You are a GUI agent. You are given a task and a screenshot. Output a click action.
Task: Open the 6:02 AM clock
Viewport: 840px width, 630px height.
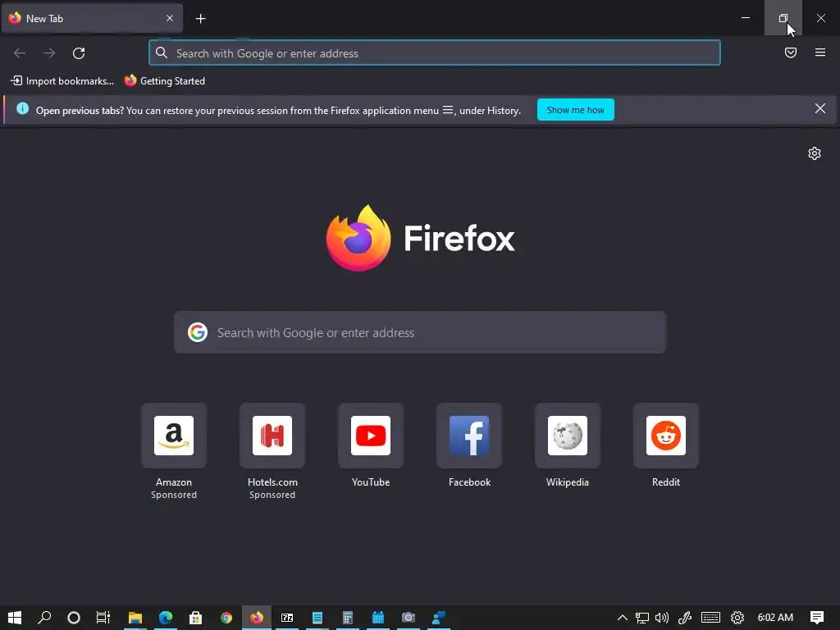tap(775, 618)
